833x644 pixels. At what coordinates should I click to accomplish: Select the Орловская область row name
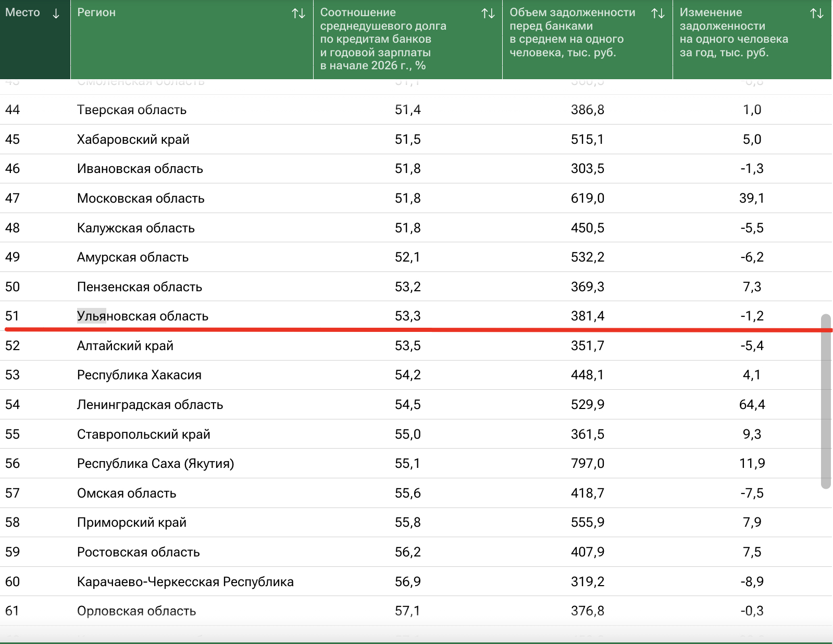136,611
